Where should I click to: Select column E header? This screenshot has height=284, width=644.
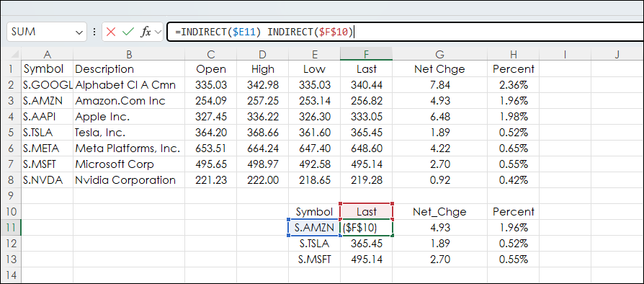coord(314,54)
